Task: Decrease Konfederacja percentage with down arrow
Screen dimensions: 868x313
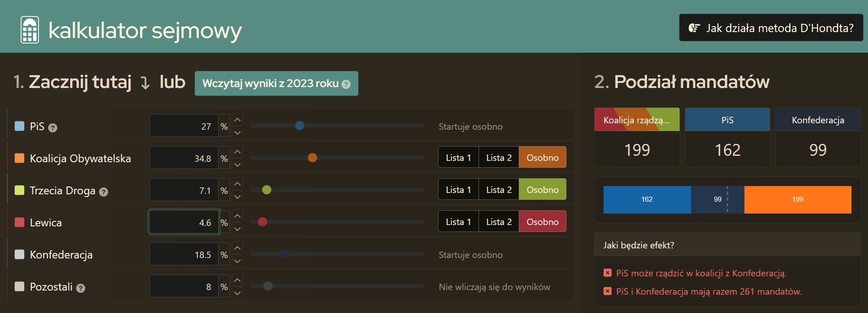Action: click(x=237, y=261)
